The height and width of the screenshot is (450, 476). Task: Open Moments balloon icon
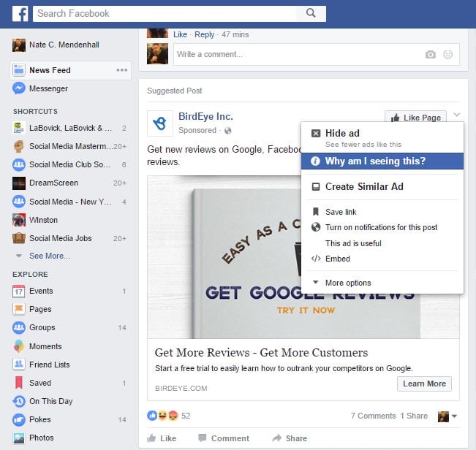click(x=19, y=346)
